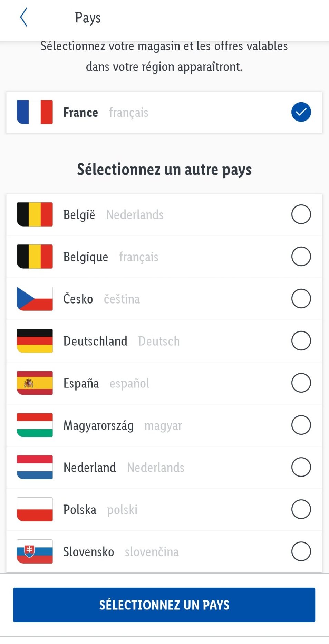329x644 pixels.
Task: Tap the France selected checkmark
Action: (x=301, y=112)
